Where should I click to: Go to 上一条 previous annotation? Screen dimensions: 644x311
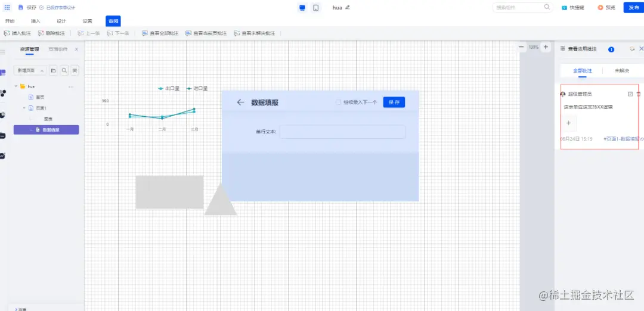tap(89, 33)
